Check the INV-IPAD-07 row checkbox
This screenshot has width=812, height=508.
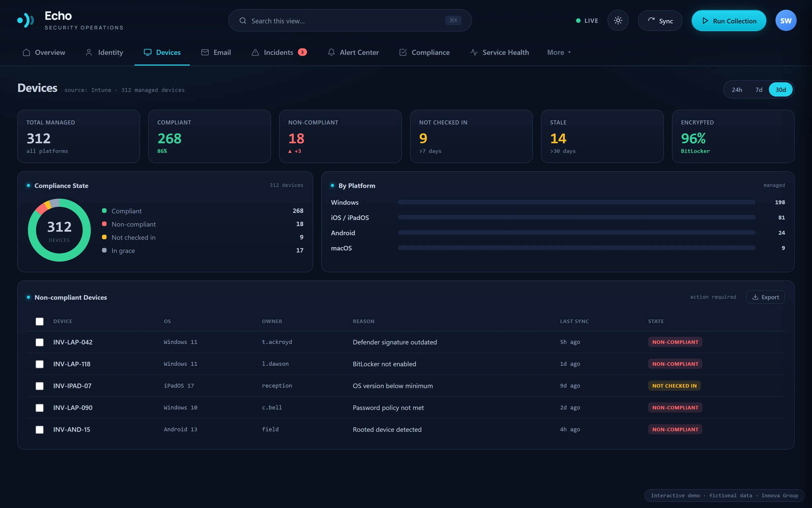pos(40,386)
